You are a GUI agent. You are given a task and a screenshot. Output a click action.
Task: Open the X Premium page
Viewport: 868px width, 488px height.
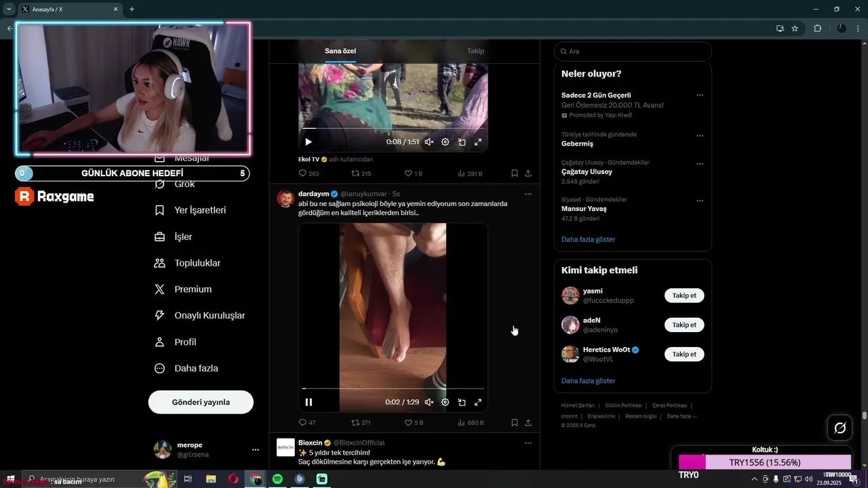(x=183, y=289)
